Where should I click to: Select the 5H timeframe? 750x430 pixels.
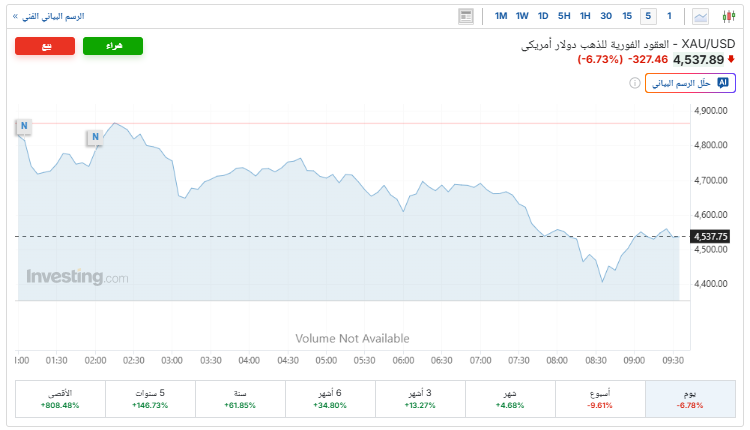click(x=564, y=16)
